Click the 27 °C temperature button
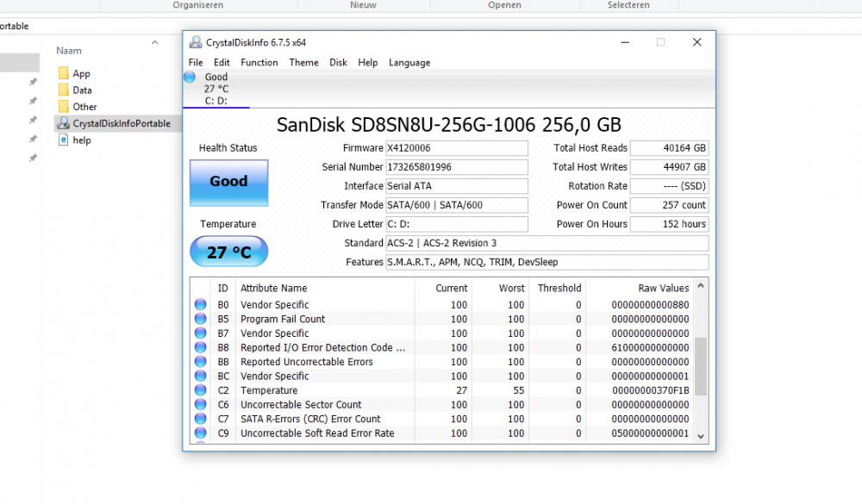 pyautogui.click(x=228, y=252)
